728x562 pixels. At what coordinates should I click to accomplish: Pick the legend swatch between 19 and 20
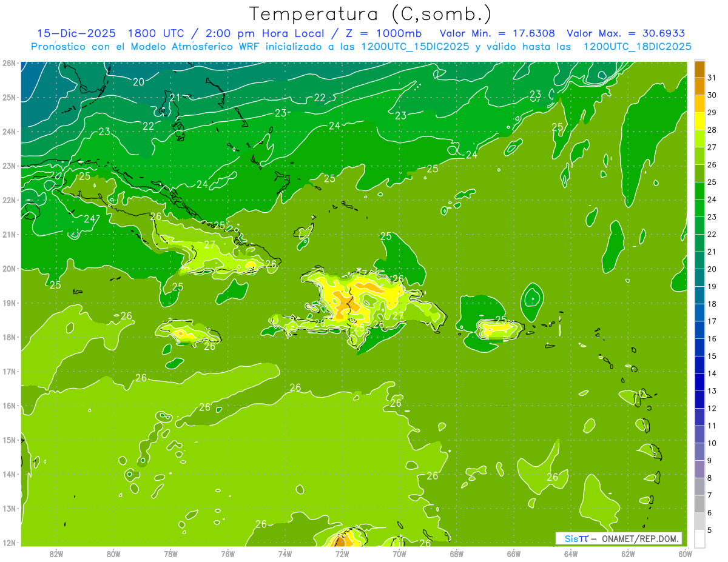click(x=699, y=277)
